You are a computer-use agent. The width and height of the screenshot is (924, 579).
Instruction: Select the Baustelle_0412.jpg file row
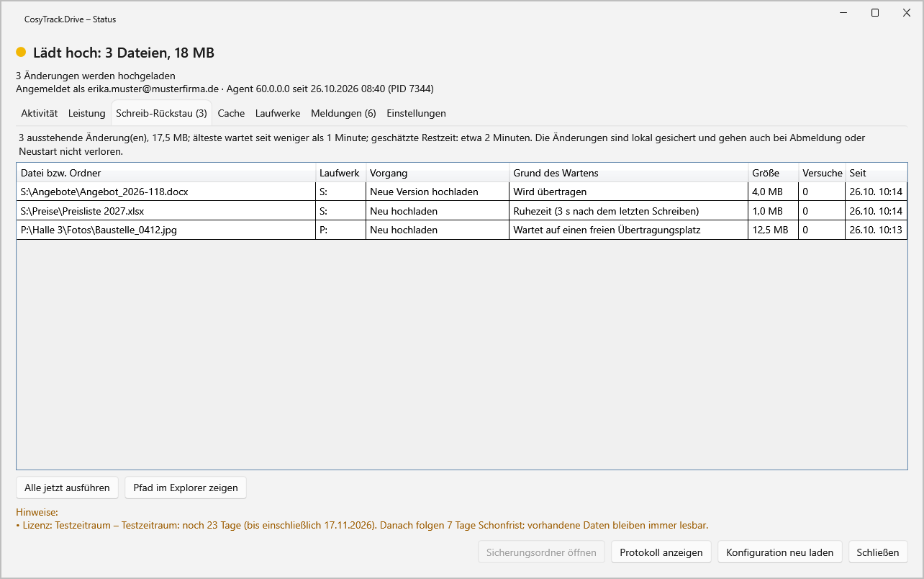[461, 230]
